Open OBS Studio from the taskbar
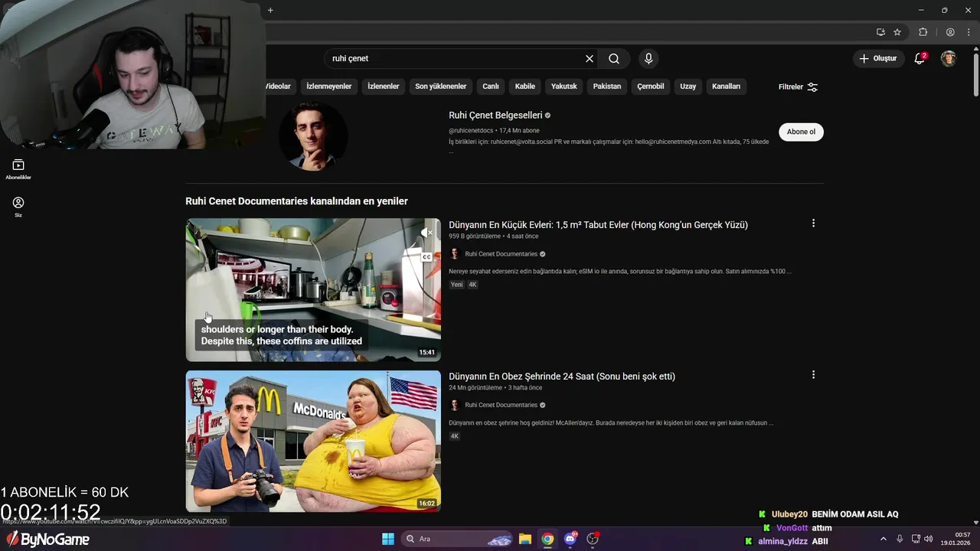980x551 pixels. (593, 539)
